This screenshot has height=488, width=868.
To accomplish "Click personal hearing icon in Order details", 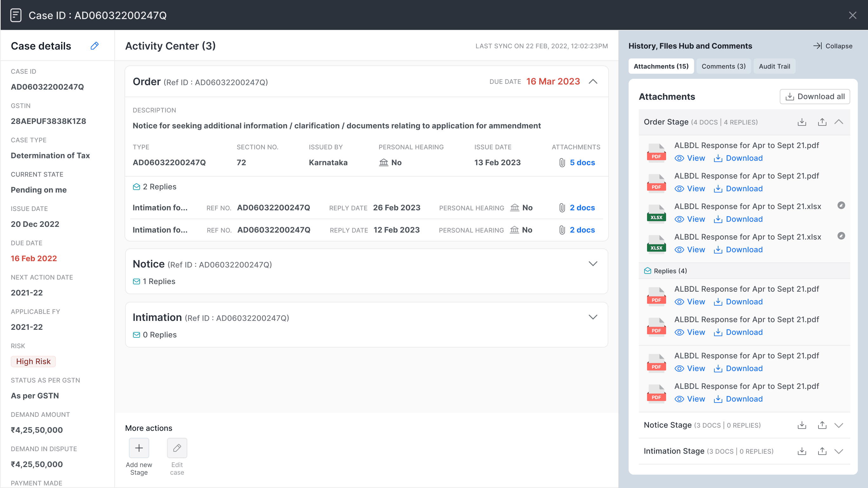I will pos(384,163).
